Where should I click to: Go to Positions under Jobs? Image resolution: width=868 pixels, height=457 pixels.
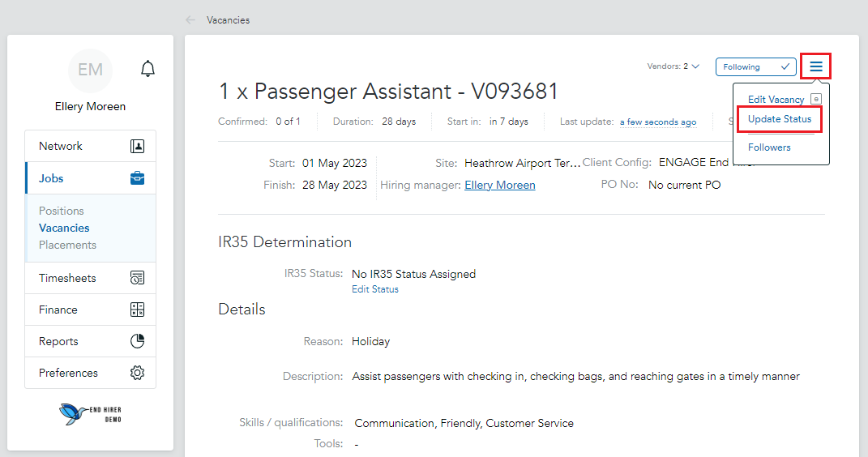[x=62, y=211]
